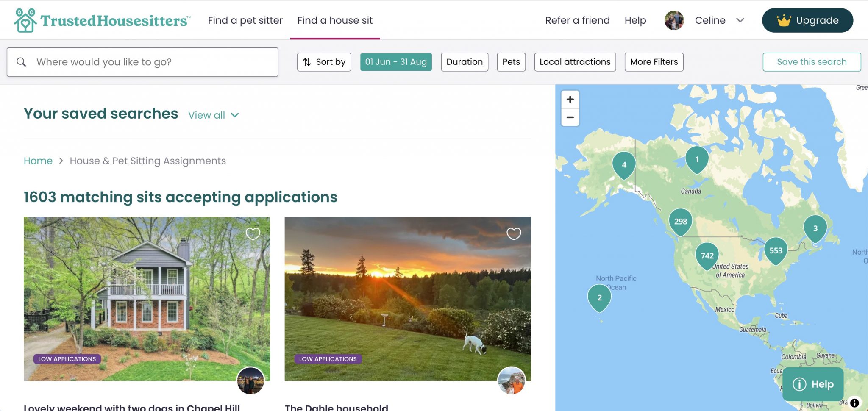Open Find a pet sitter tab
This screenshot has width=868, height=411.
coord(245,20)
